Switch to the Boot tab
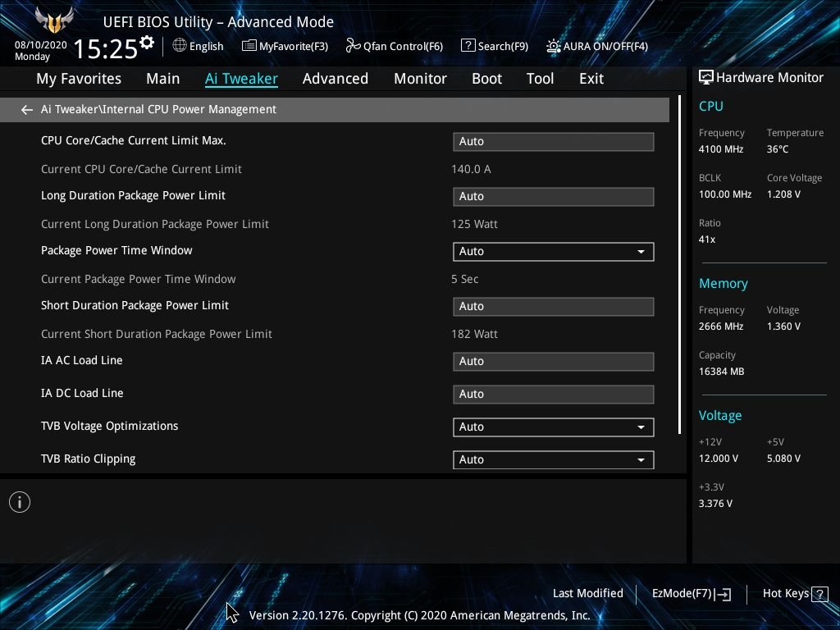840x630 pixels. tap(486, 79)
